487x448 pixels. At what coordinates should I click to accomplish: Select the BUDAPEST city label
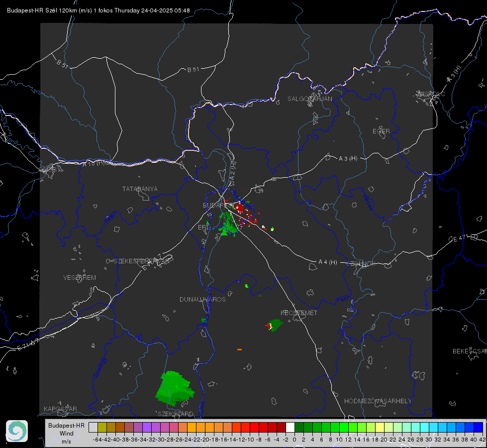(219, 206)
